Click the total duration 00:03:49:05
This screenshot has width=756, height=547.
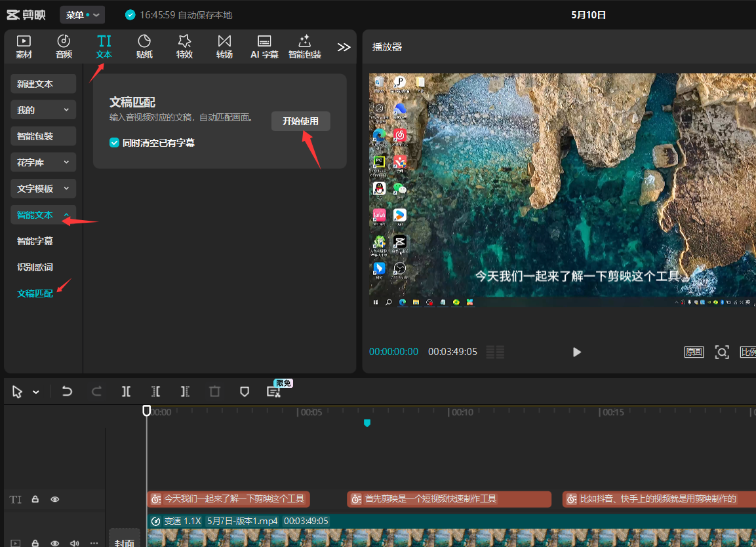452,352
